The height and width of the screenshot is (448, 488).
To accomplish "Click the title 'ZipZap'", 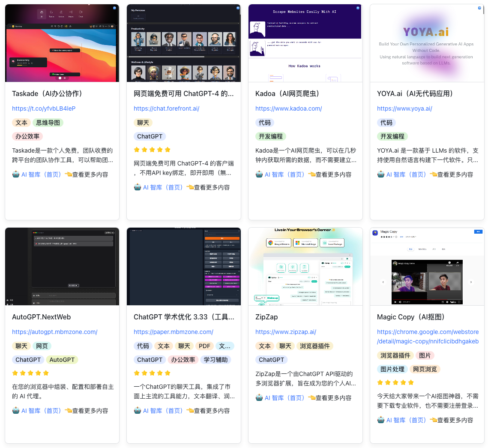I will point(267,317).
